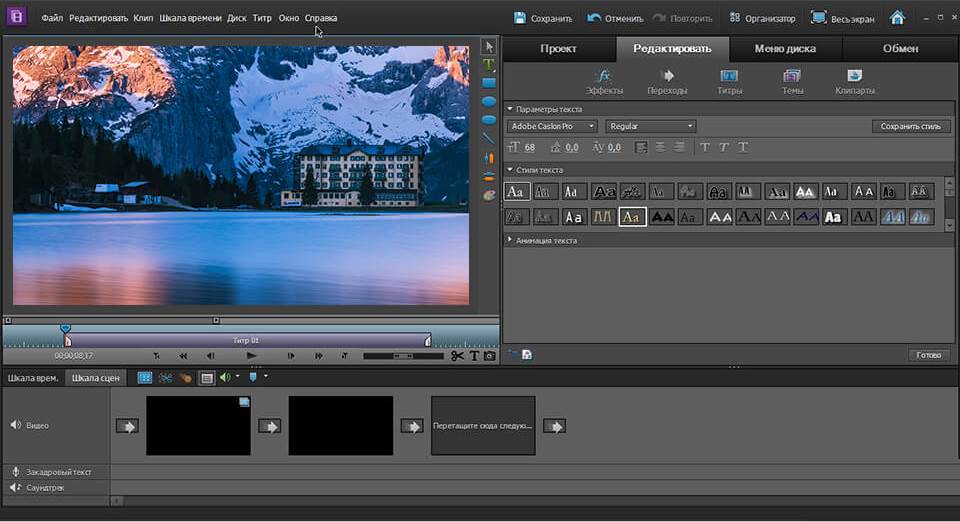Screen dimensions: 960x522
Task: Open the Transitions (Переходы) panel
Action: point(667,82)
